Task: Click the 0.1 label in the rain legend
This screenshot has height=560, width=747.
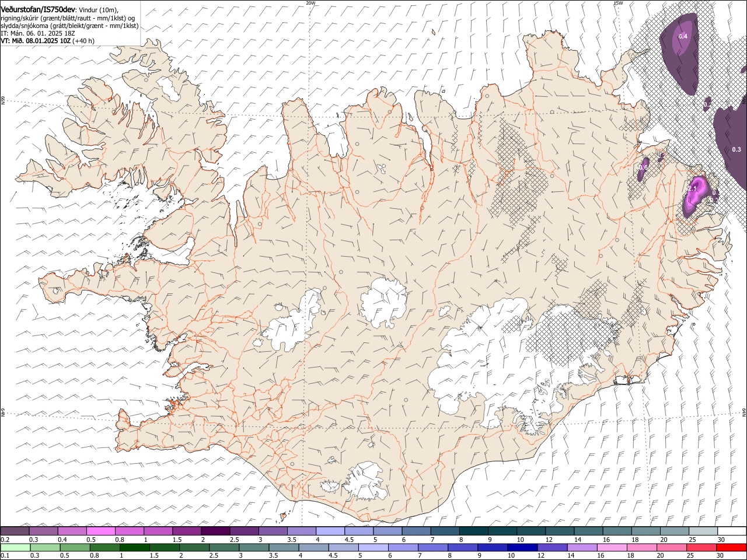Action: [x=5, y=555]
